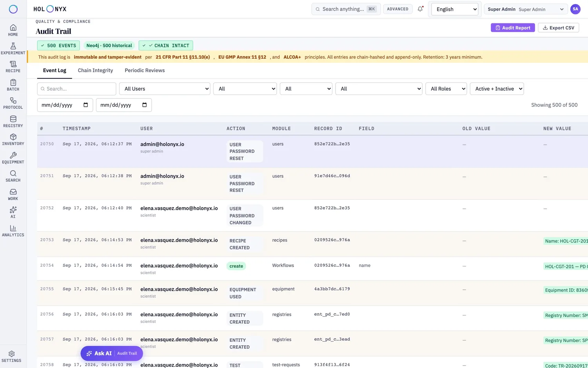Click Export CSV button
This screenshot has height=368, width=588.
(558, 28)
